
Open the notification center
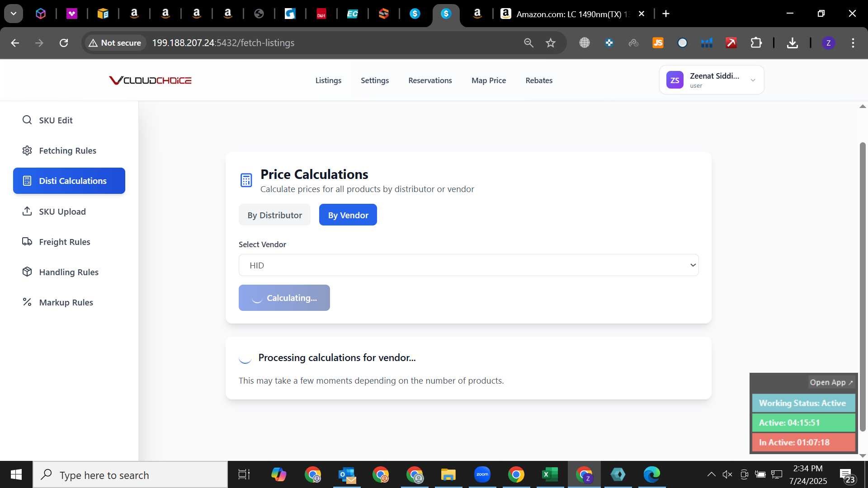tap(847, 475)
